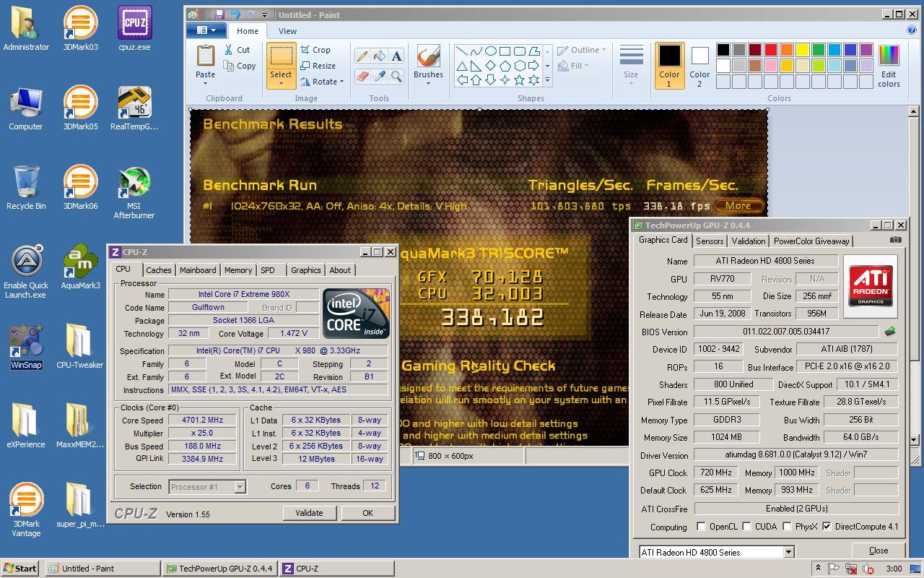The image size is (924, 578).
Task: Click the Graphics tab in CPU-Z
Action: [x=305, y=270]
